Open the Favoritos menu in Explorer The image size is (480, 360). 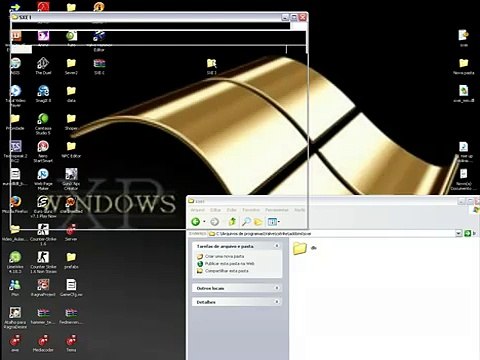(x=251, y=210)
